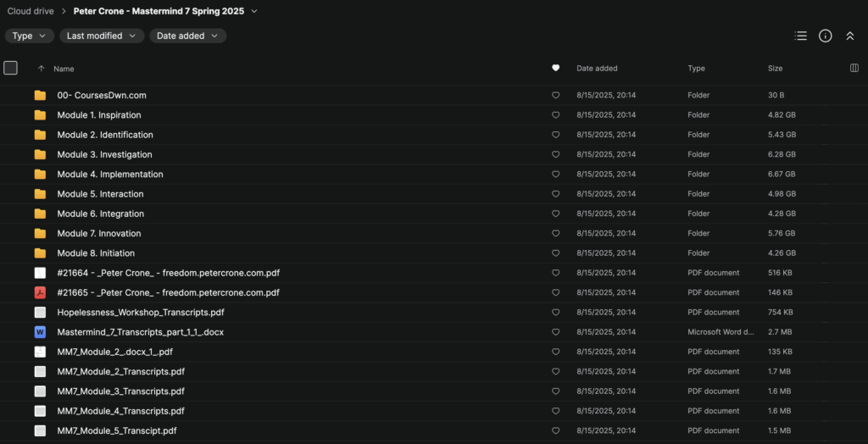Expand the Peter Crone folder breadcrumb menu
868x444 pixels.
coord(254,12)
